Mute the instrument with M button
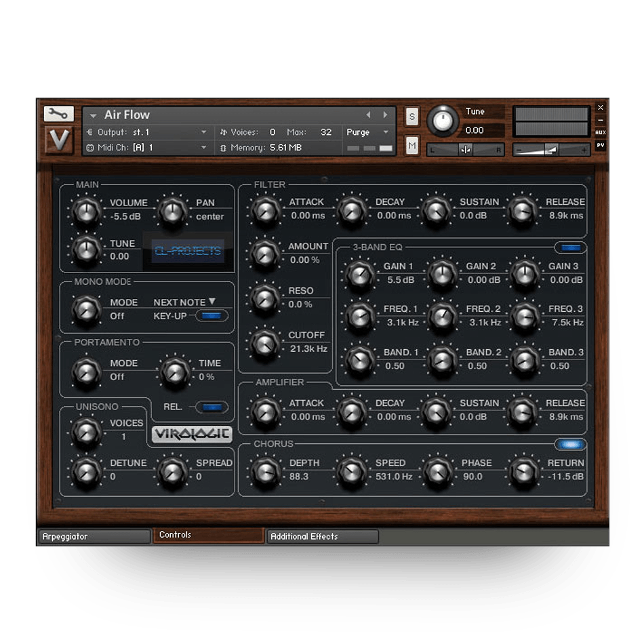The width and height of the screenshot is (644, 644). (411, 144)
